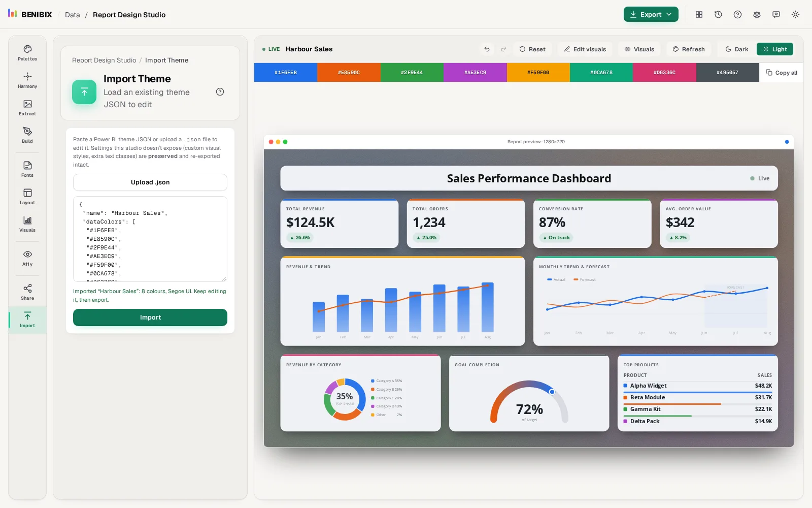812x508 pixels.
Task: Switch preview to Light mode
Action: click(775, 49)
